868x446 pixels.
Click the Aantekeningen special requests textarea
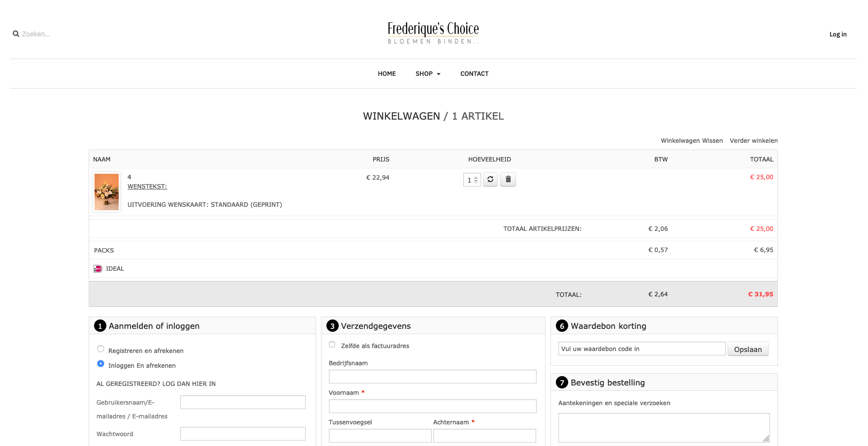(663, 427)
